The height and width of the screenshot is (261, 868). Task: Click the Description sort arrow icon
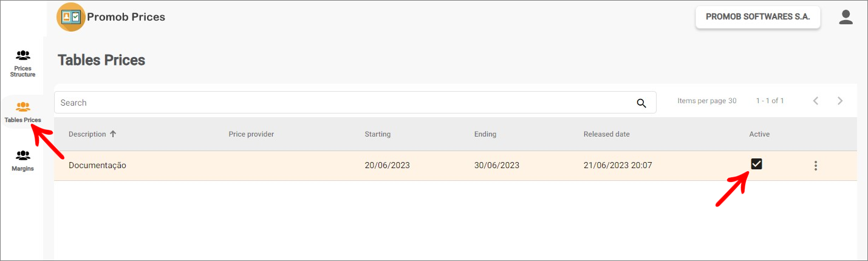coord(113,134)
